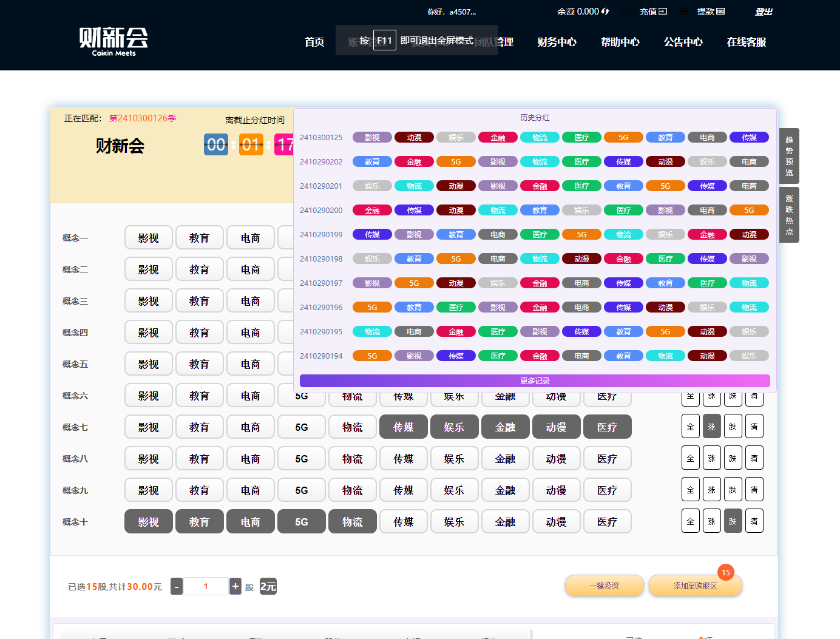Toggle the 涨 selector in 概念七 row

[711, 427]
